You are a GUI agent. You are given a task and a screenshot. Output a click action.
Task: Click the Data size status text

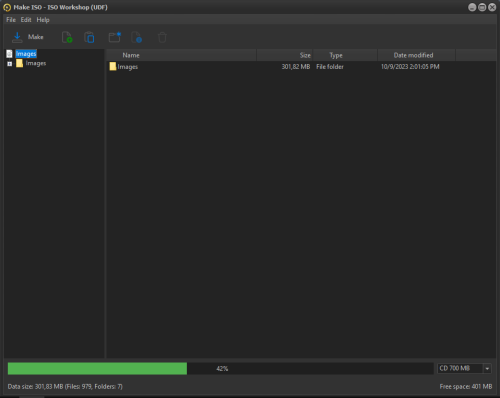[x=65, y=387]
